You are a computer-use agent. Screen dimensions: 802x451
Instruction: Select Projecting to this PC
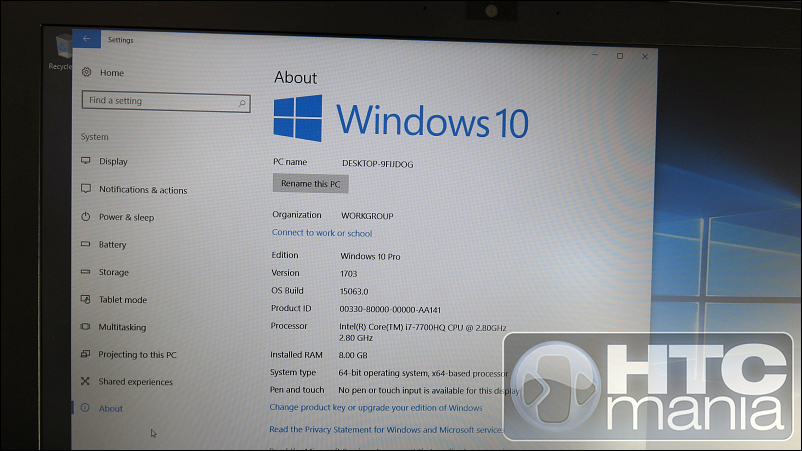point(137,354)
